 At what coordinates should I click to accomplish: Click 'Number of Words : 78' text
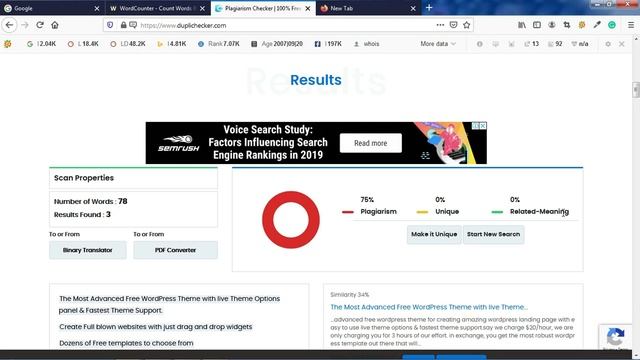tap(91, 201)
